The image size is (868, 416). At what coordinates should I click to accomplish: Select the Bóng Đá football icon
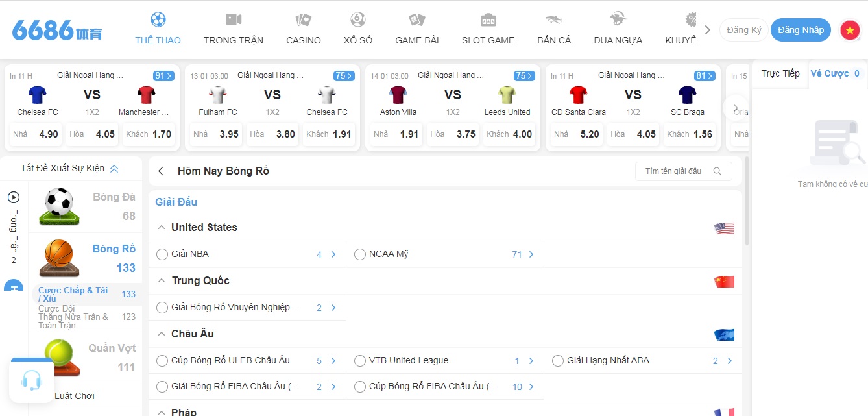[60, 206]
